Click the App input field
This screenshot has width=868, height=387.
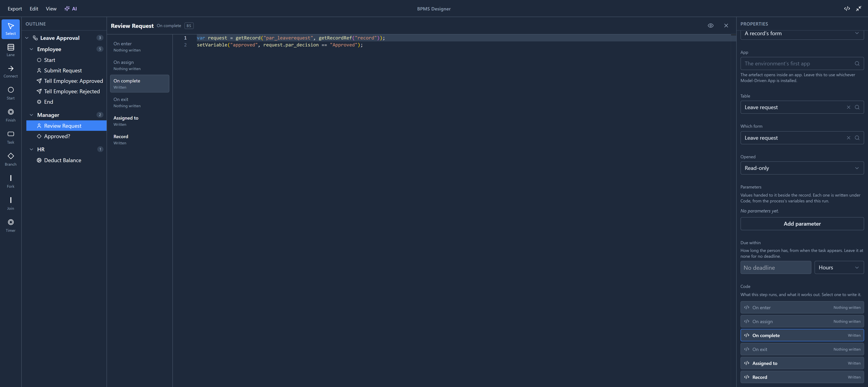pyautogui.click(x=802, y=64)
